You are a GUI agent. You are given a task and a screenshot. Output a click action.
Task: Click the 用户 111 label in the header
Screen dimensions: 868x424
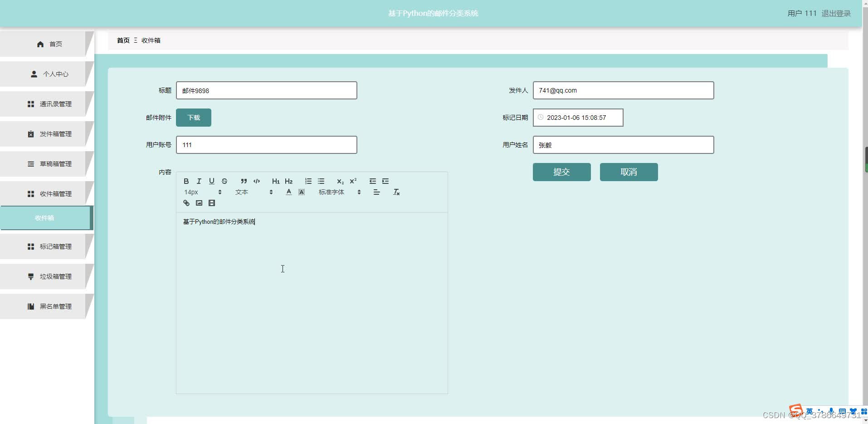tap(802, 13)
